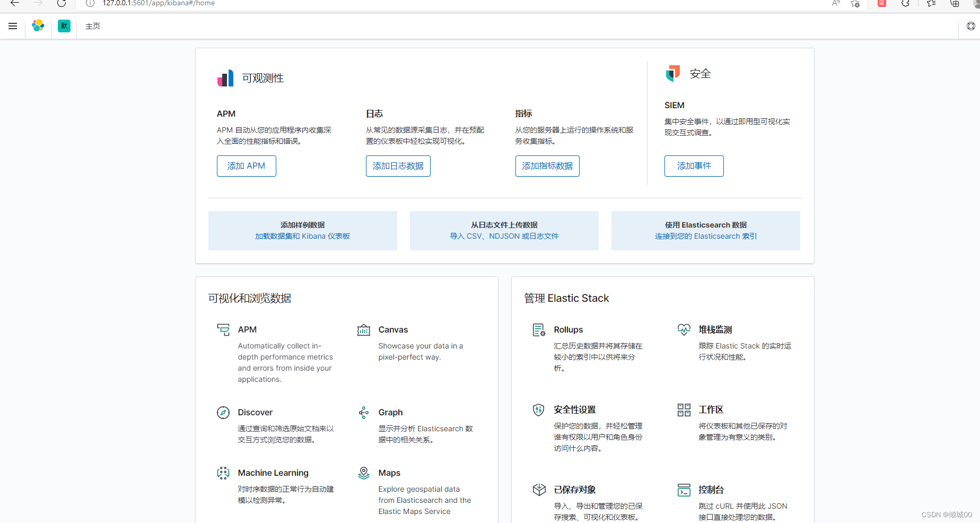Click the add to favorites star icon
The image size is (980, 523).
click(x=855, y=3)
